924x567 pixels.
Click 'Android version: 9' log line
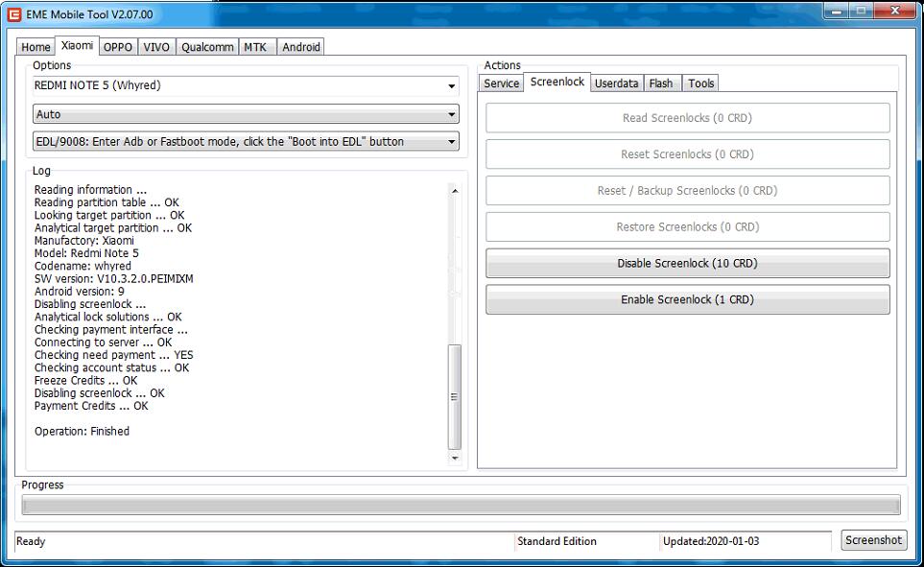[79, 291]
